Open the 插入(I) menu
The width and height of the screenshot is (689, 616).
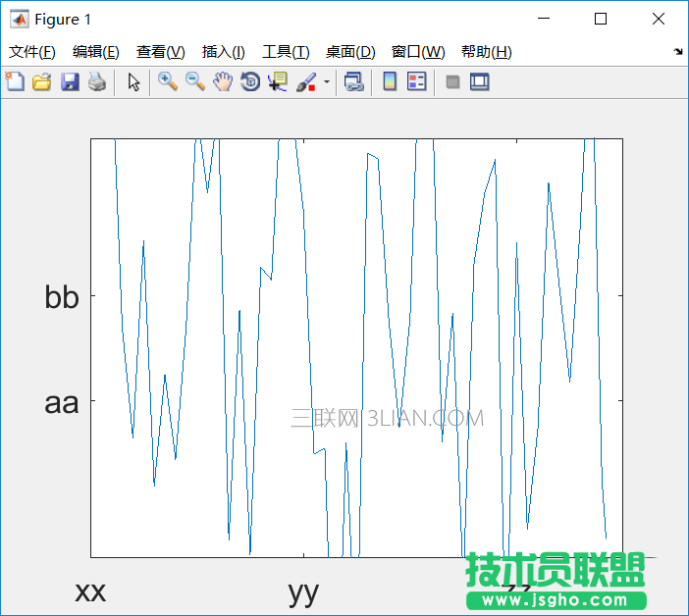[x=223, y=52]
